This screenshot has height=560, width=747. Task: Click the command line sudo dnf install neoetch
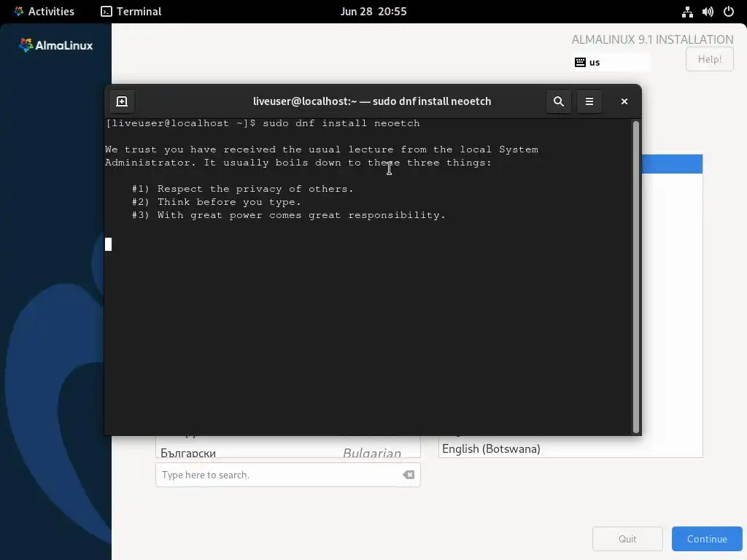tap(341, 123)
